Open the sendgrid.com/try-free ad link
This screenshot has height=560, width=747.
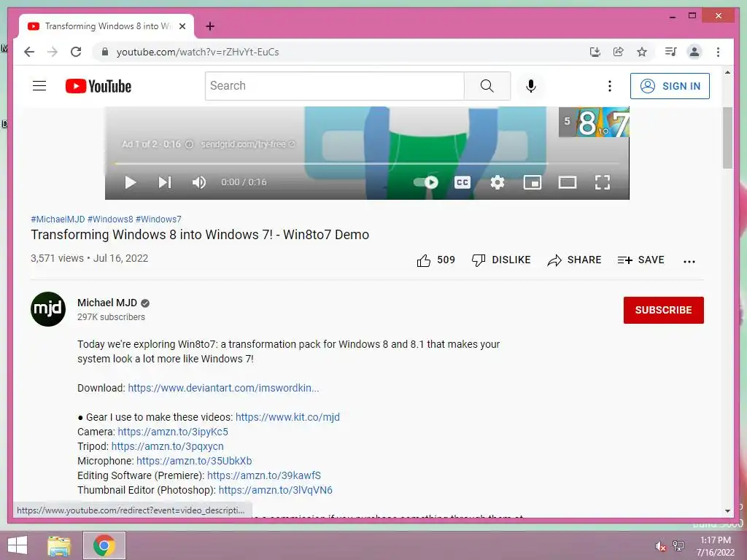click(x=248, y=144)
